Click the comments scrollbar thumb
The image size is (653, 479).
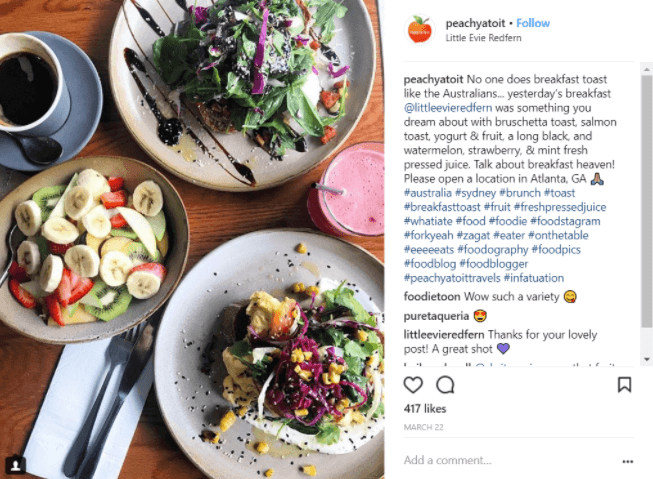coord(647,201)
